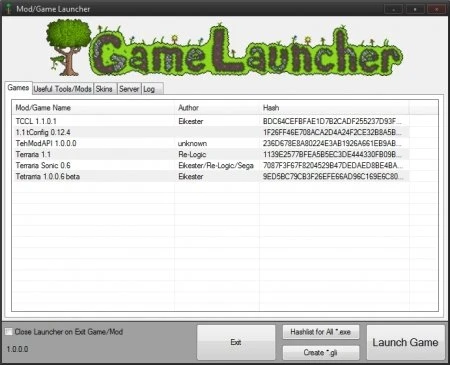450x365 pixels.
Task: Sort by Hash column header
Action: [x=334, y=108]
